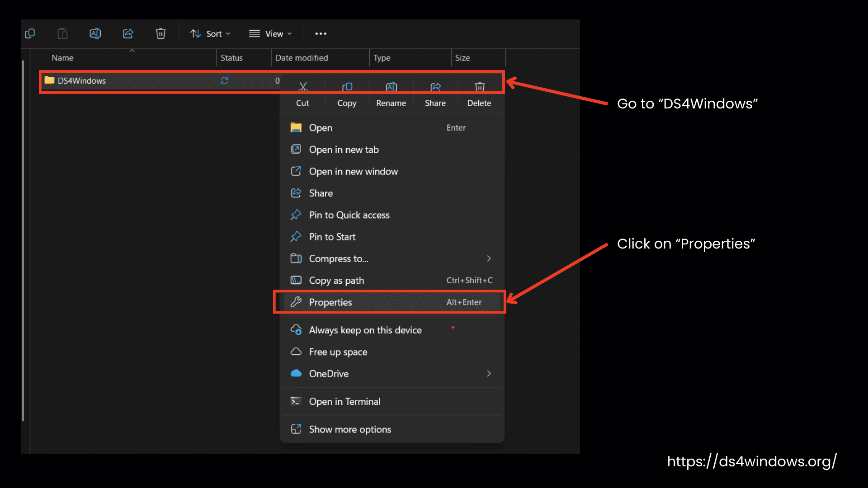This screenshot has width=868, height=488.
Task: Sort by the Size column header
Action: click(462, 58)
